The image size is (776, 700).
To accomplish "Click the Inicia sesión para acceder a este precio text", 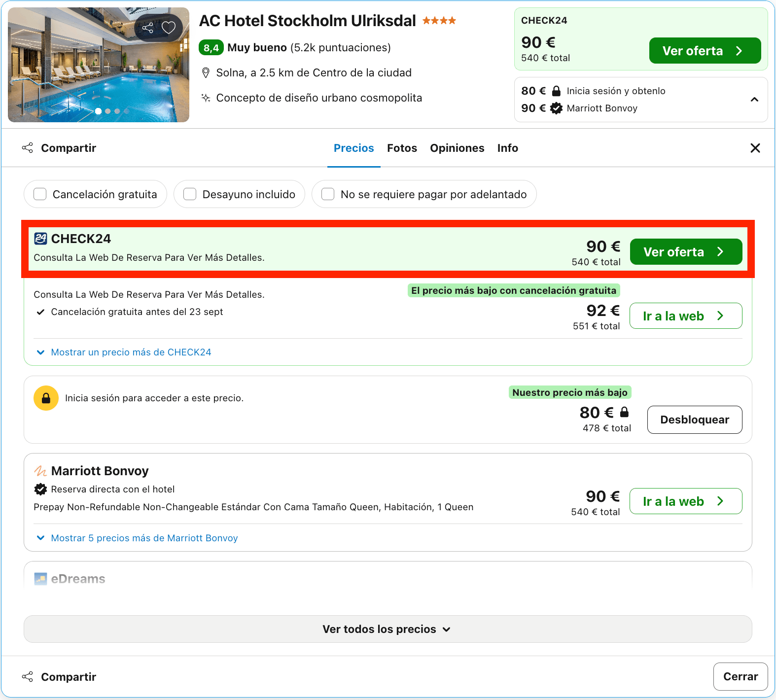I will pyautogui.click(x=154, y=398).
